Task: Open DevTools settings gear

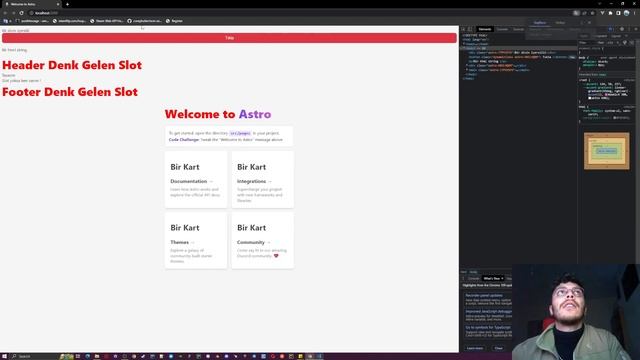Action: pos(622,29)
